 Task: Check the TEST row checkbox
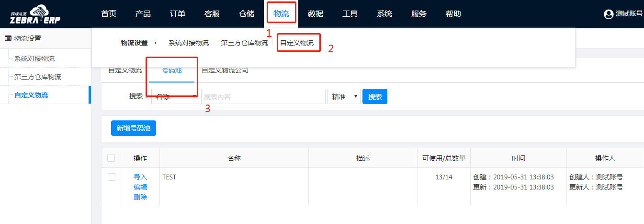point(112,177)
